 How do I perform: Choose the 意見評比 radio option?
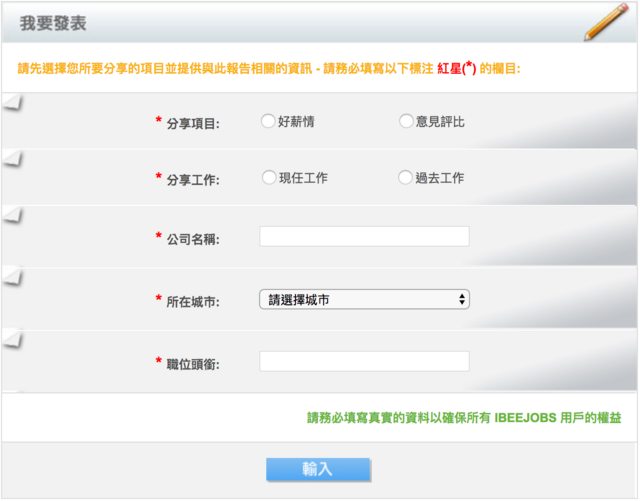click(406, 122)
